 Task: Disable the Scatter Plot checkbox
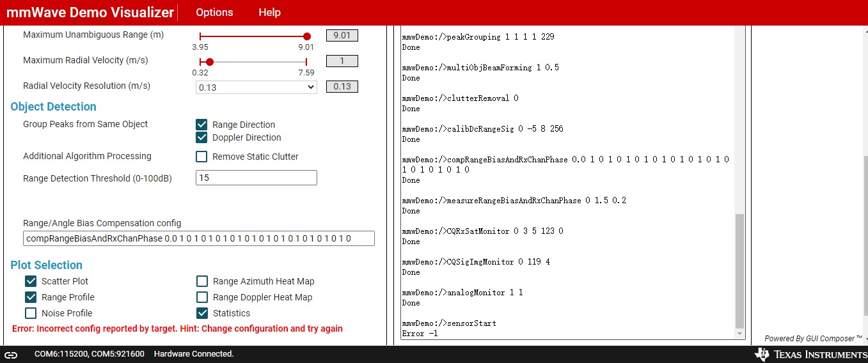31,281
